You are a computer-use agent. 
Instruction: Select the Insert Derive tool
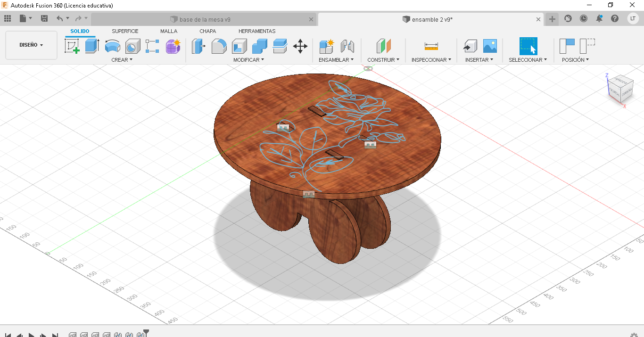[x=470, y=46]
